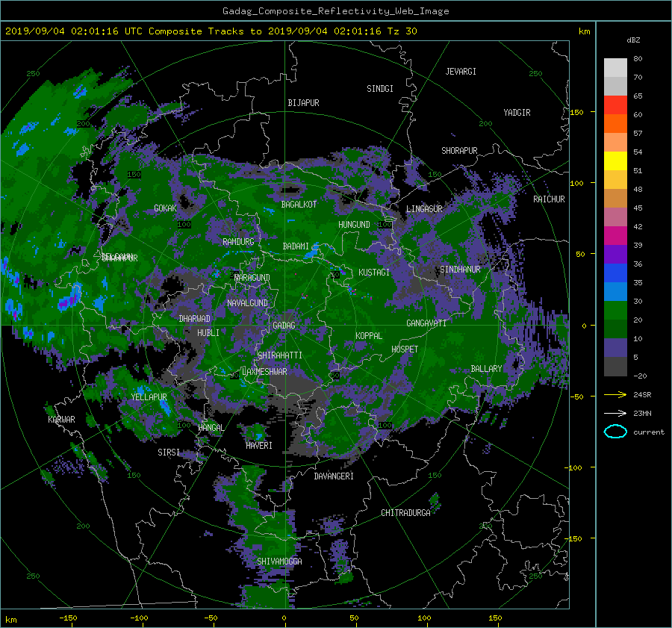Click the white 23MN track arrow in legend
This screenshot has width=672, height=628.
[615, 413]
